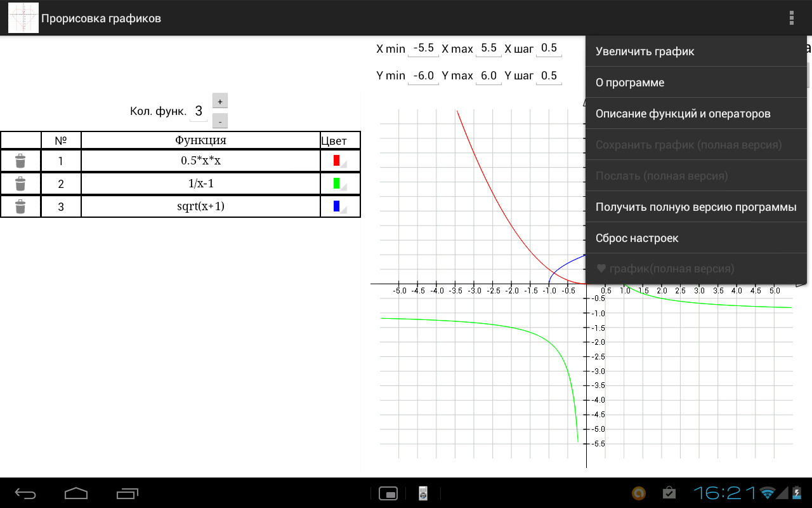Tap the X min label
Image resolution: width=812 pixels, height=508 pixels.
click(390, 48)
